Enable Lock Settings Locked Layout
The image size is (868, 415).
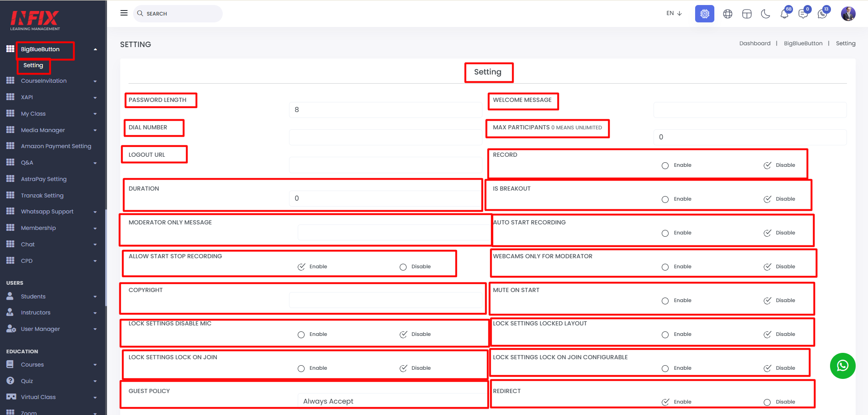point(665,335)
